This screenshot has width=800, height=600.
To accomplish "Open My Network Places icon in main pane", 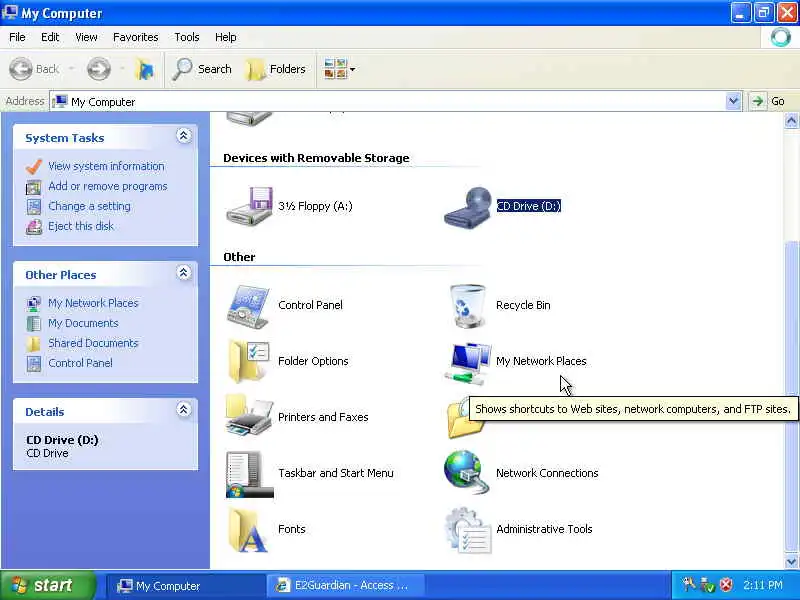I will click(467, 363).
